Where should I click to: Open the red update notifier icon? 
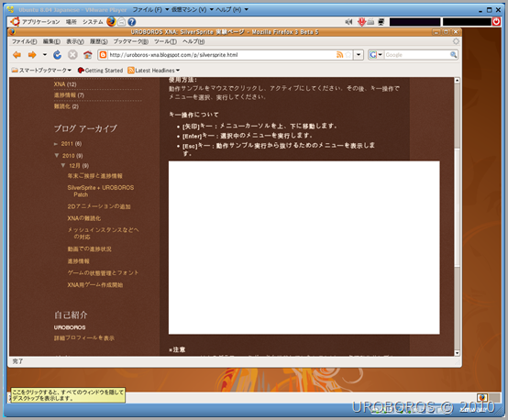pyautogui.click(x=361, y=22)
